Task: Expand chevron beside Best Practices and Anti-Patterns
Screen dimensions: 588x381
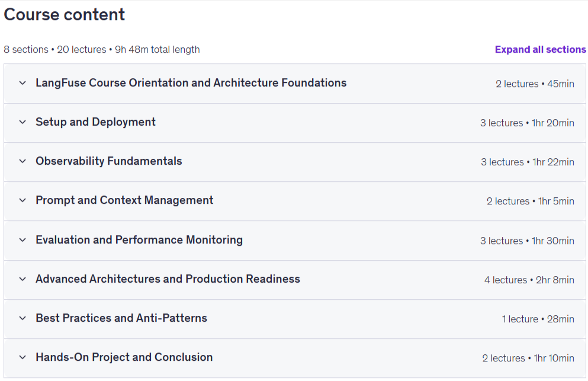Action: [23, 318]
